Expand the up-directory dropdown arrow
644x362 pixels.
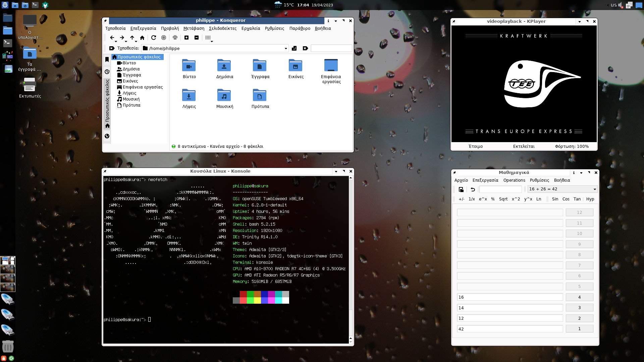(x=136, y=41)
